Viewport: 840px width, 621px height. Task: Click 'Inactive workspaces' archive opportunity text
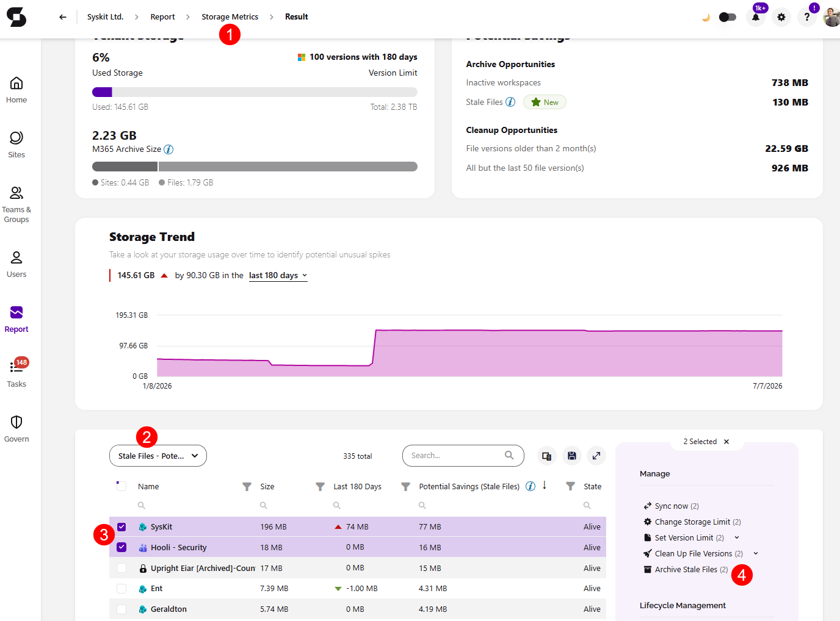pos(504,82)
